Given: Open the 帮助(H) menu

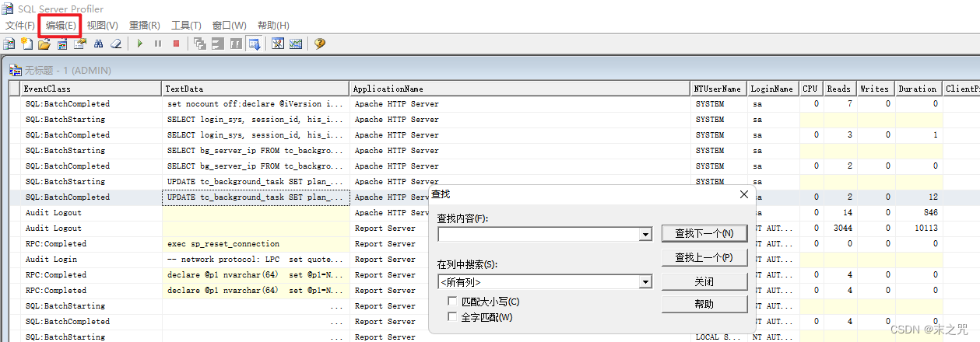Looking at the screenshot, I should pyautogui.click(x=273, y=26).
